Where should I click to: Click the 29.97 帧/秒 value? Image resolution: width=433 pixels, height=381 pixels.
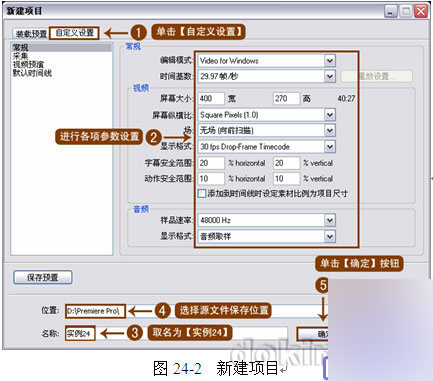[219, 76]
